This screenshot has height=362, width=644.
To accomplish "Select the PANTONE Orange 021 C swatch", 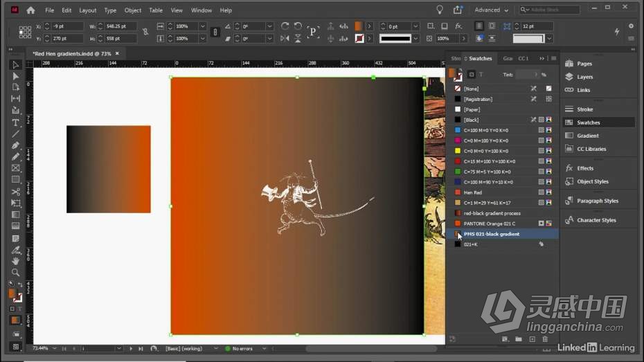I will (x=503, y=224).
